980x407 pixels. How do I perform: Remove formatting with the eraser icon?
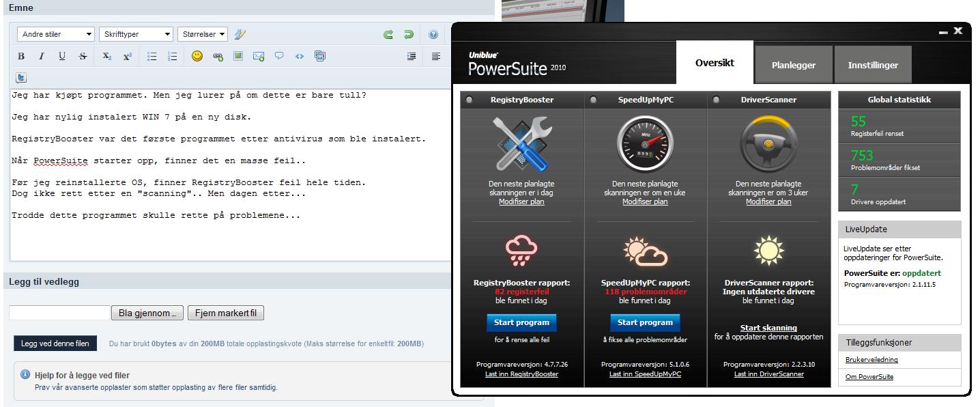point(240,34)
